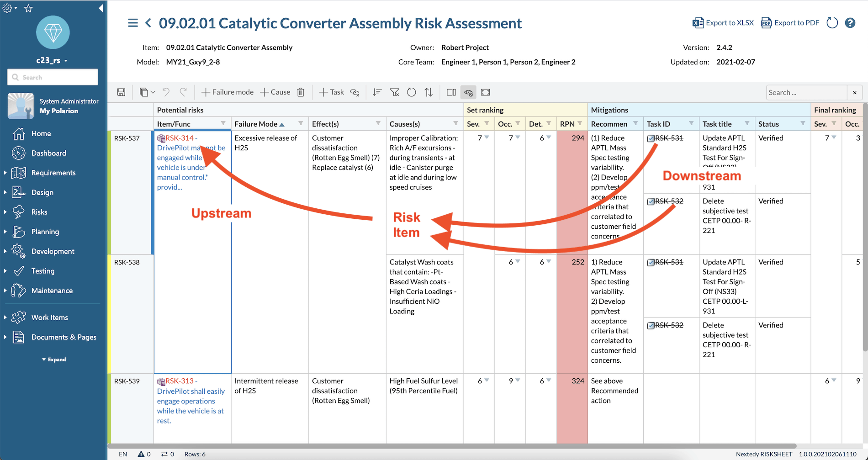Open the Causes(s) column filter

tap(455, 123)
